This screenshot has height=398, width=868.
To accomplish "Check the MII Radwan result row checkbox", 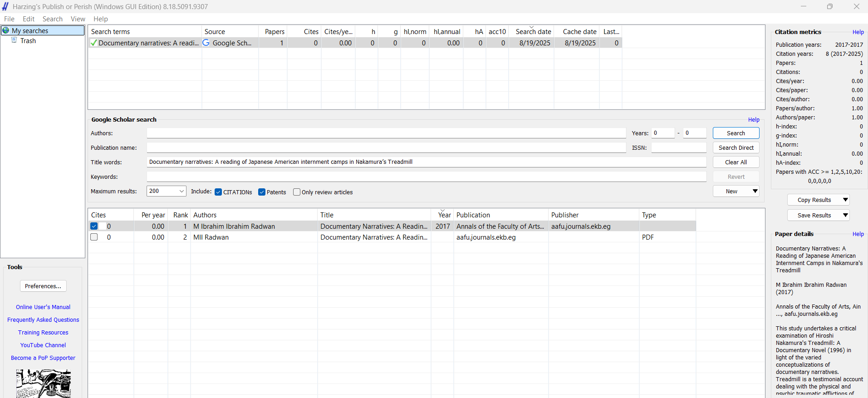I will pos(94,237).
